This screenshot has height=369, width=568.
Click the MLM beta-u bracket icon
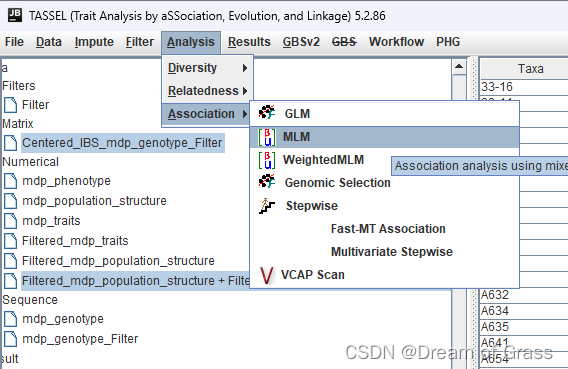[267, 137]
